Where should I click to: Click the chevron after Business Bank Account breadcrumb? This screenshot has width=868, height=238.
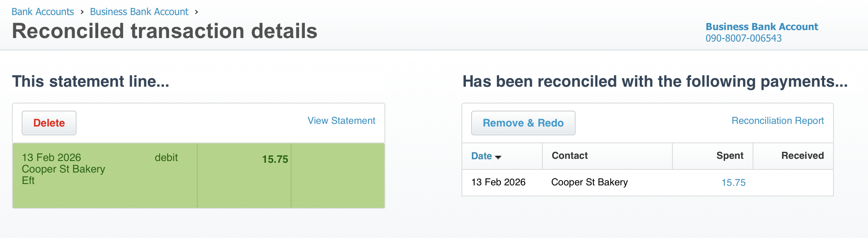tap(196, 12)
